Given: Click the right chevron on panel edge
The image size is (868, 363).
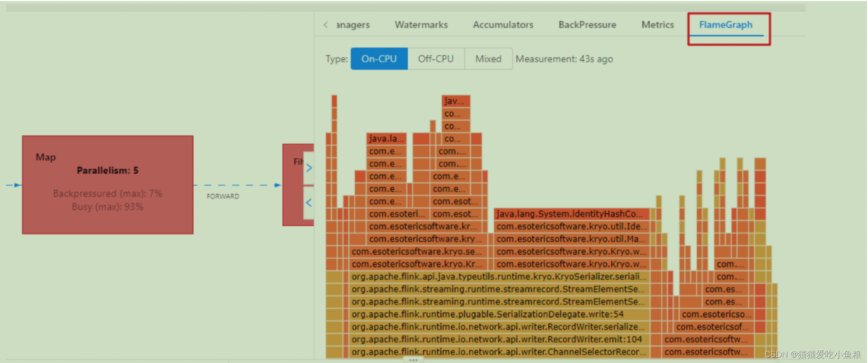Looking at the screenshot, I should [309, 168].
